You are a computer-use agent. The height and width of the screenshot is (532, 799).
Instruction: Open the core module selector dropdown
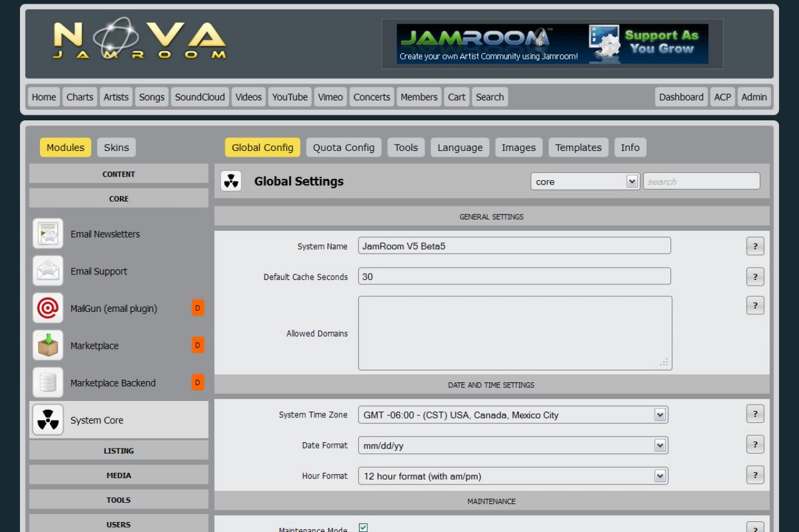click(x=585, y=181)
